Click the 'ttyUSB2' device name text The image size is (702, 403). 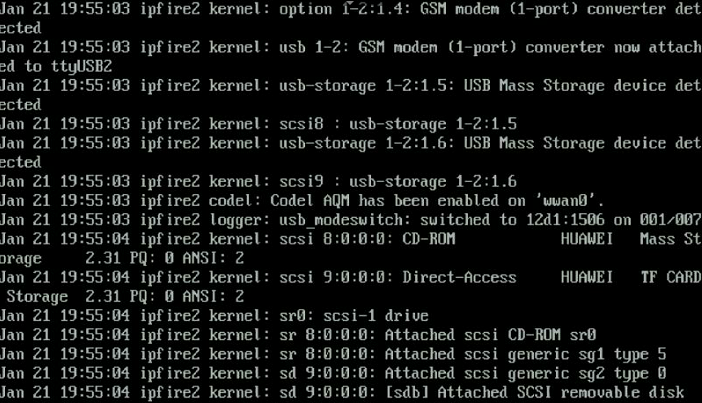(x=81, y=67)
